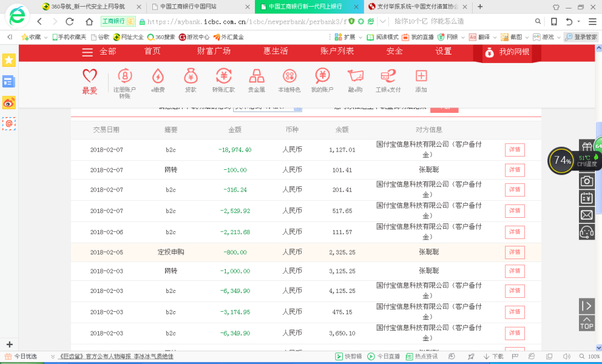Click the browser address bar URL
This screenshot has width=602, height=364.
point(243,21)
